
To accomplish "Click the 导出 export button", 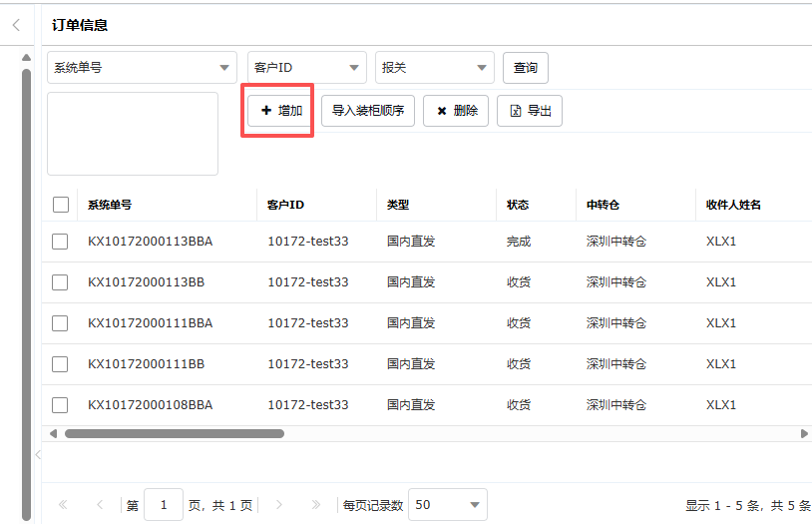I will pyautogui.click(x=530, y=111).
